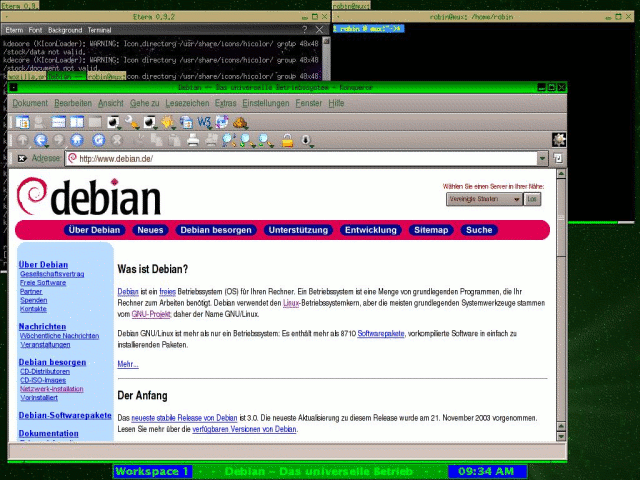Click the Copy icon in the toolbar
The width and height of the screenshot is (640, 480).
point(156,140)
